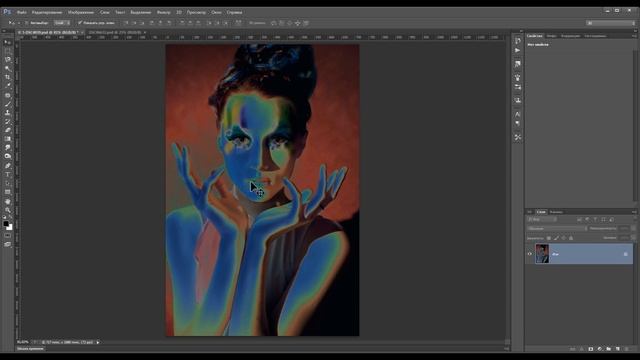
Task: Delete layer trash icon
Action: [x=627, y=349]
